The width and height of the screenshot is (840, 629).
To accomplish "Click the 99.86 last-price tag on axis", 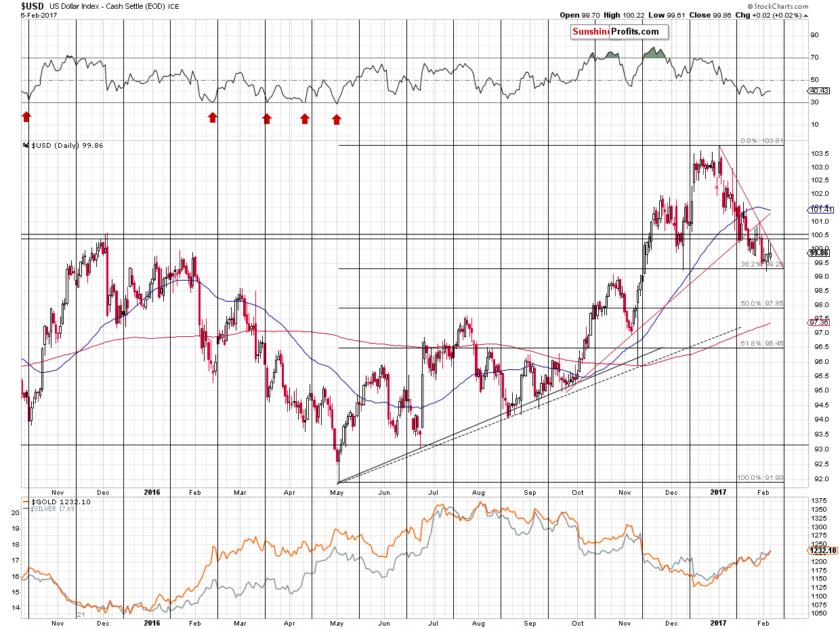I will [819, 253].
